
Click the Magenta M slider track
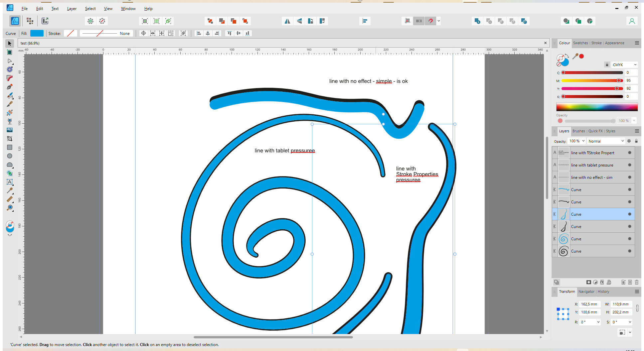(x=592, y=80)
